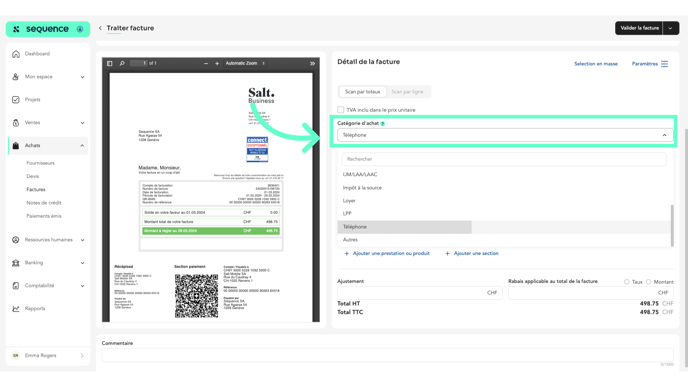This screenshot has height=387, width=688.
Task: Click Emma Rogers avatar
Action: tap(16, 355)
